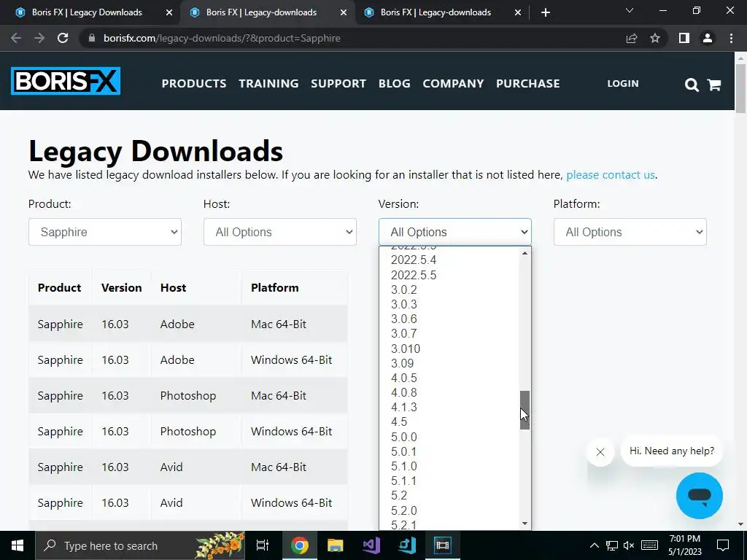Choose version 5.2.0 from the list

[x=404, y=510]
